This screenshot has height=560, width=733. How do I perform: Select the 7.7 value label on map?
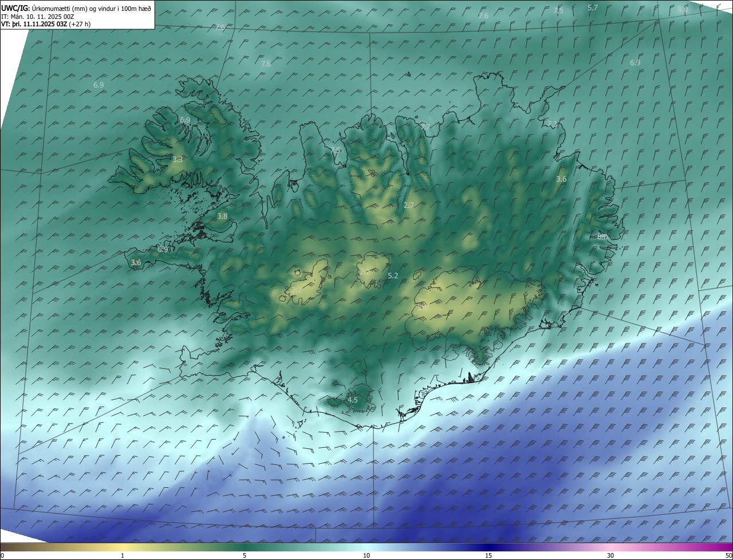tap(425, 127)
